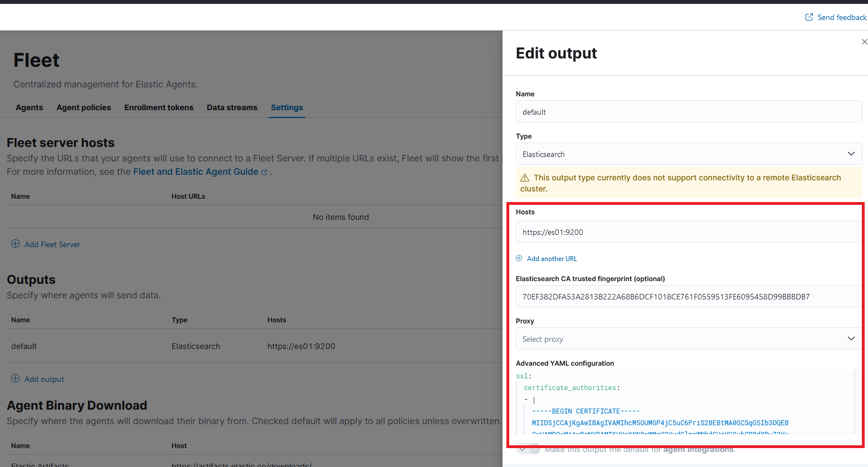Click Add another URL link
Image resolution: width=868 pixels, height=467 pixels.
click(x=552, y=259)
